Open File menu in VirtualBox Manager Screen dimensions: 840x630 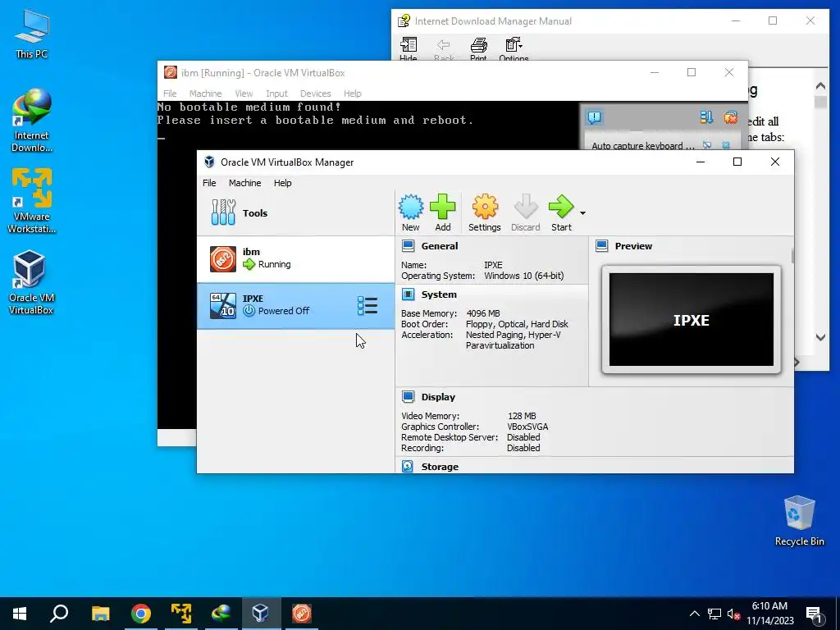[x=209, y=183]
